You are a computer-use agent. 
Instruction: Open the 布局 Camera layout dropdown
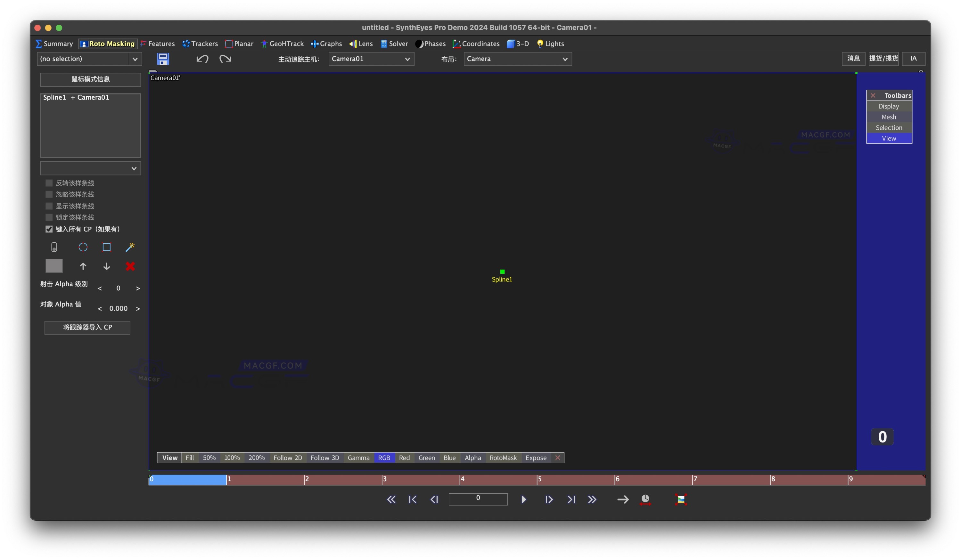(517, 59)
